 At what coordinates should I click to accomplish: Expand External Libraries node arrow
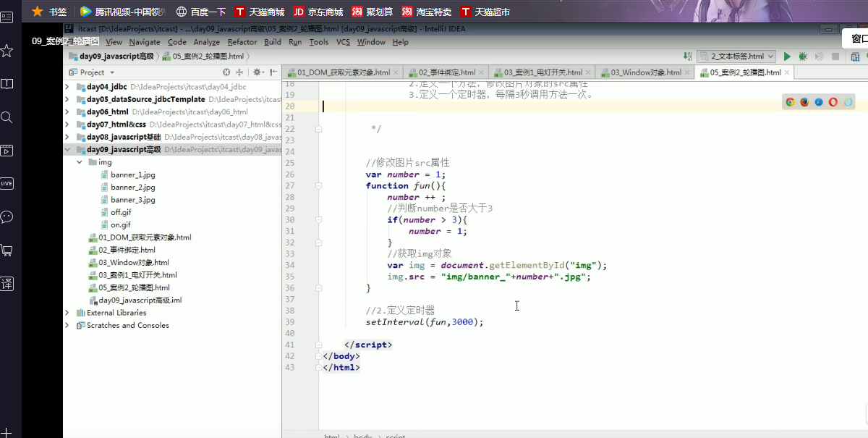pos(67,313)
